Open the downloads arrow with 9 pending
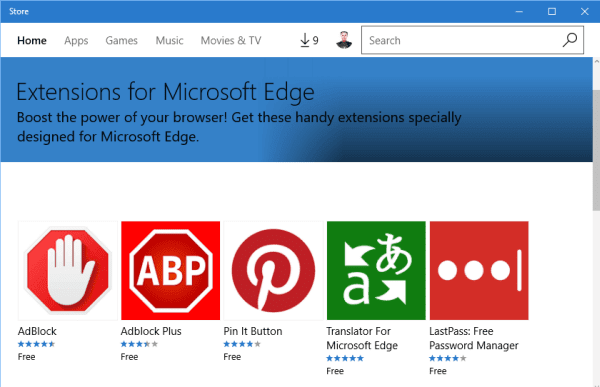Screen dimensions: 600x387 pyautogui.click(x=309, y=40)
